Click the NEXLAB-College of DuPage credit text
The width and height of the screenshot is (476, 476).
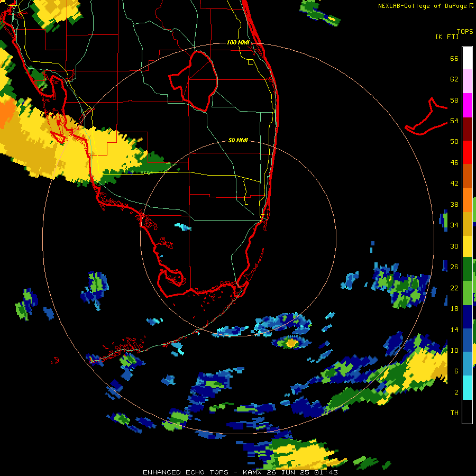coord(426,6)
